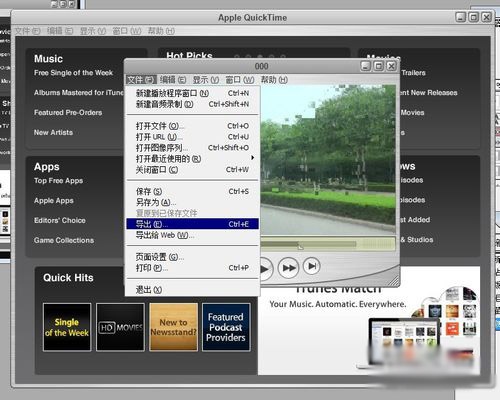This screenshot has width=500, height=400.
Task: Select 导出给 Web menu entry
Action: [x=192, y=235]
